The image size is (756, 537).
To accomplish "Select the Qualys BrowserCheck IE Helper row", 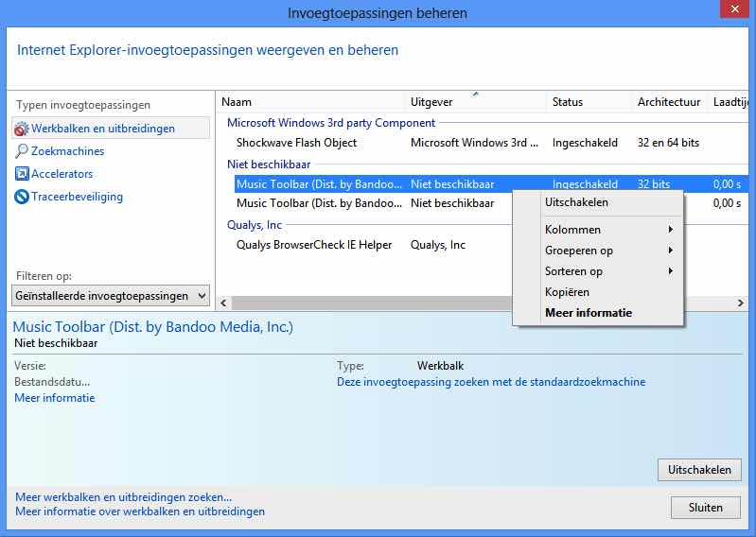I will [374, 245].
